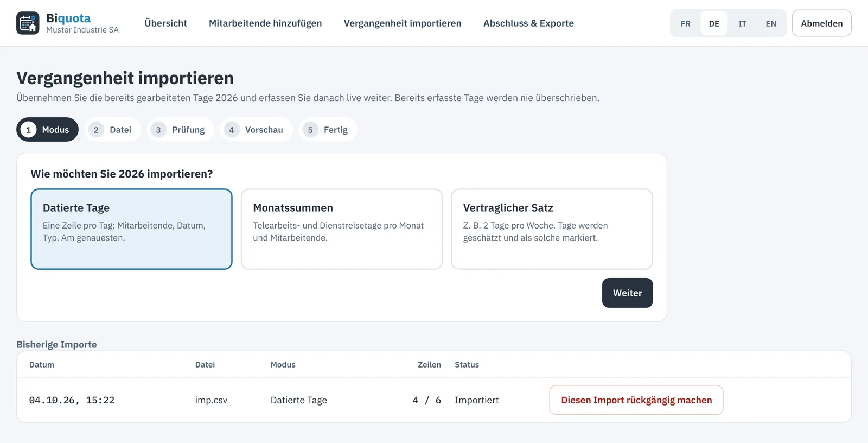Switch language to FR
The height and width of the screenshot is (443, 868).
[x=686, y=23]
